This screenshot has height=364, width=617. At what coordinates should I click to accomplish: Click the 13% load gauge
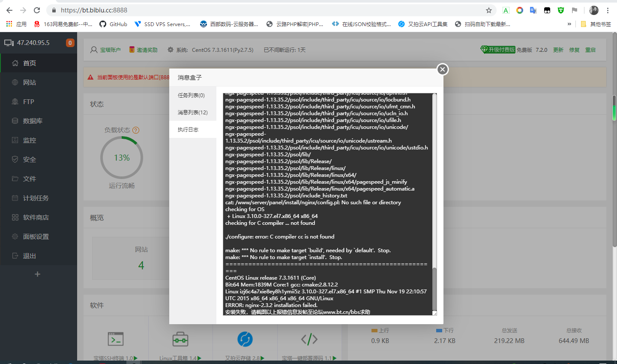(x=122, y=158)
